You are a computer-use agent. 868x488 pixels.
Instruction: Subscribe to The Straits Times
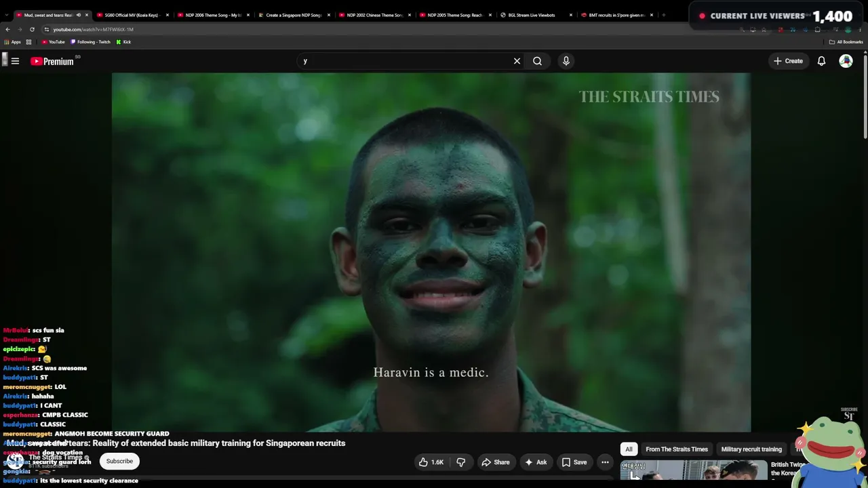(119, 461)
